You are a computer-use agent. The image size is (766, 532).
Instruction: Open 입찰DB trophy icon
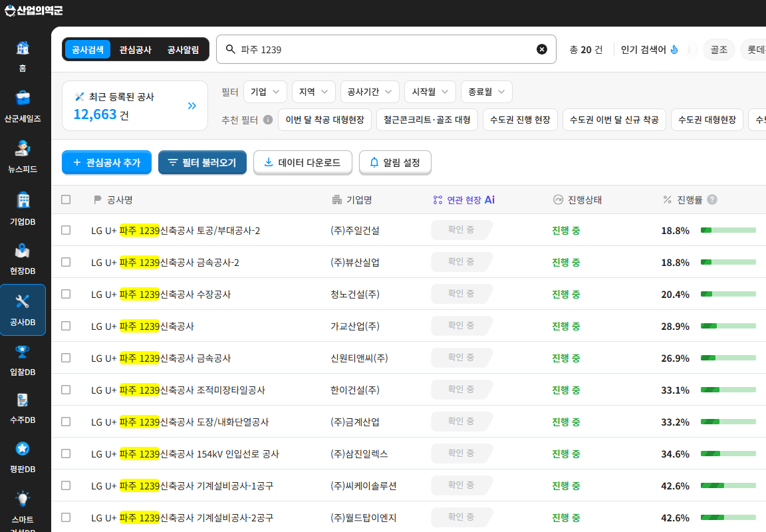point(23,351)
